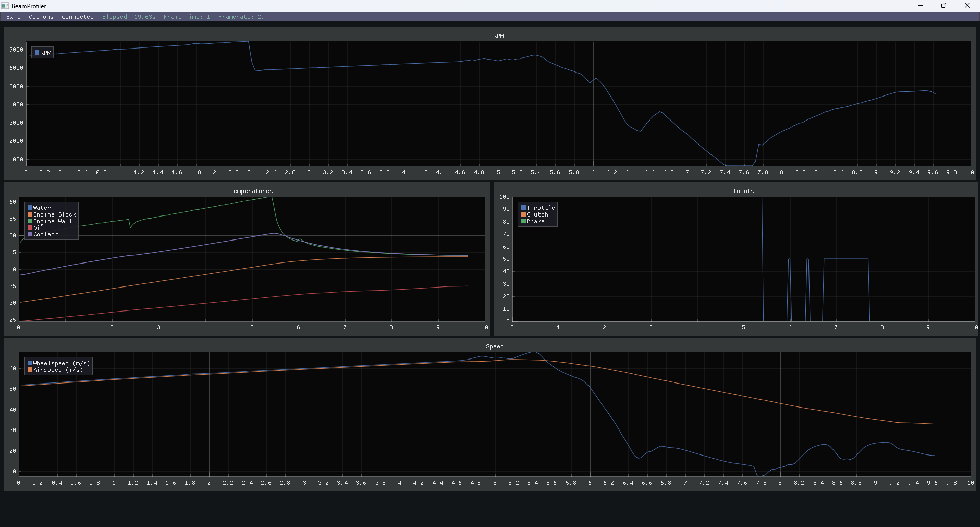Click the Airspeed (m/s) legend label

coord(58,370)
